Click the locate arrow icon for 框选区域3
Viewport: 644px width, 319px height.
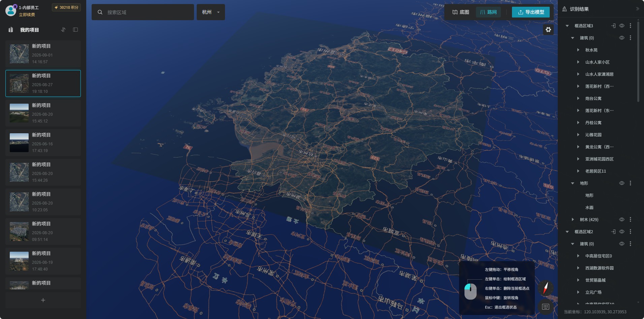point(613,26)
